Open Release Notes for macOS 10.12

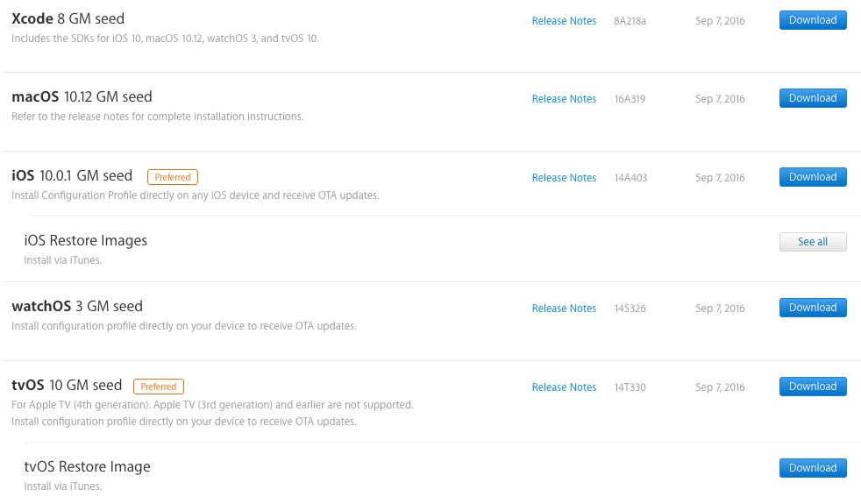[x=564, y=99]
